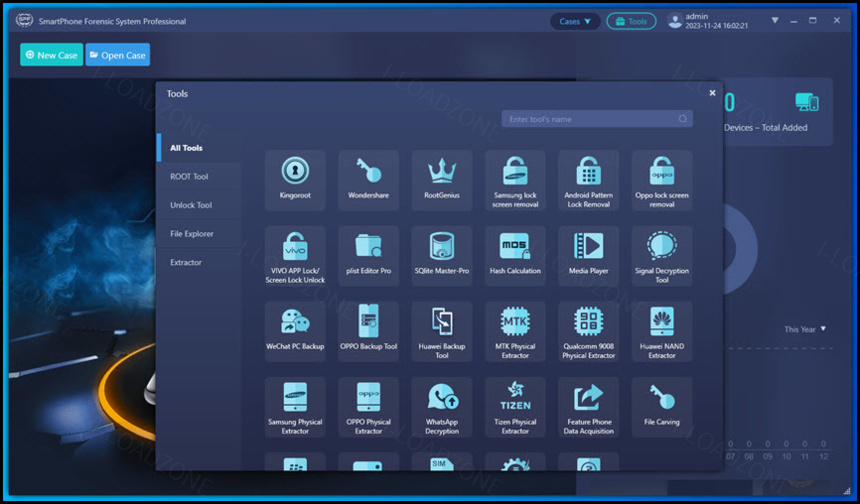
Task: Switch to ROOT Tool category
Action: (199, 177)
